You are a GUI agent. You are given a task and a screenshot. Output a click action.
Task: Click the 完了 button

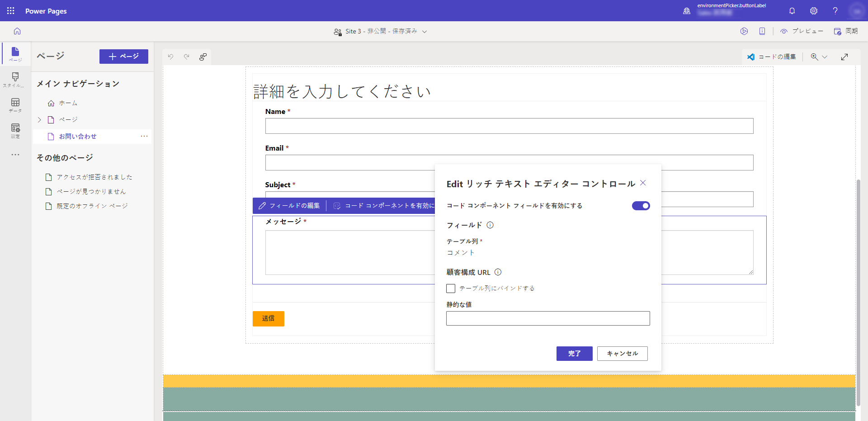click(574, 354)
